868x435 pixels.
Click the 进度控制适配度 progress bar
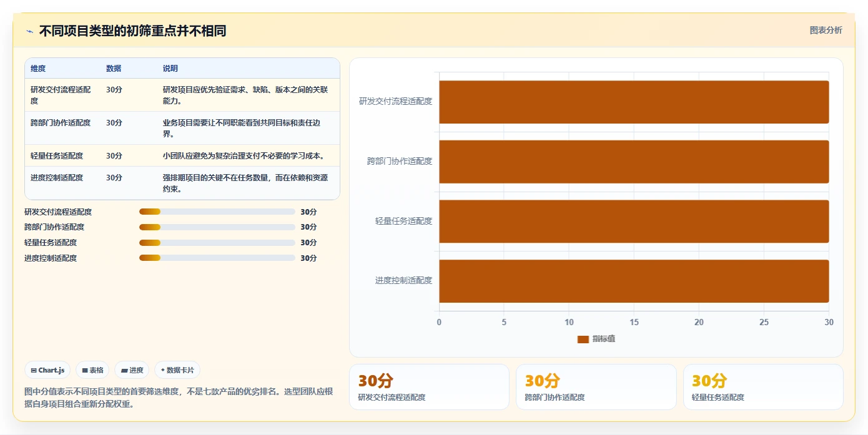coord(217,258)
